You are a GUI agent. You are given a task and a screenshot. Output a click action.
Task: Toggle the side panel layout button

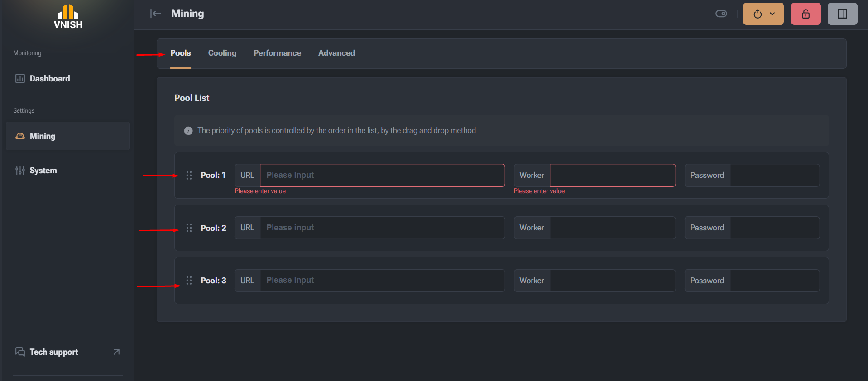[842, 14]
